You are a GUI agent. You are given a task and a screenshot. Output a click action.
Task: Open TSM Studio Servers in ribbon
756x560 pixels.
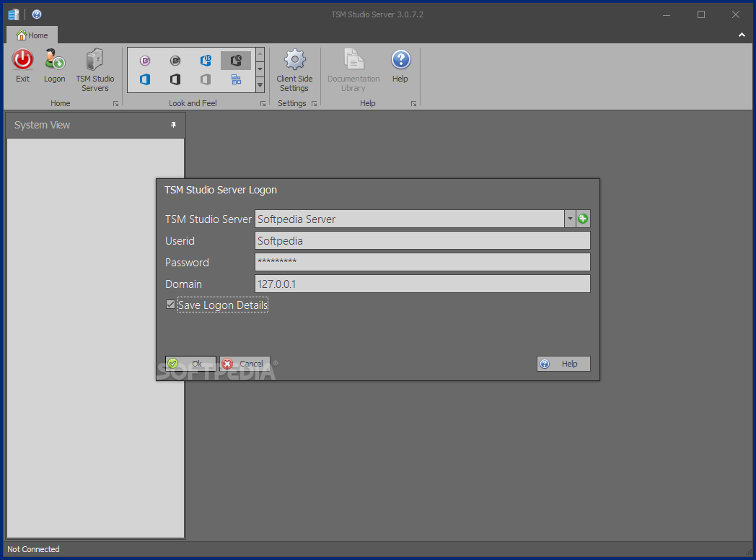click(x=95, y=70)
